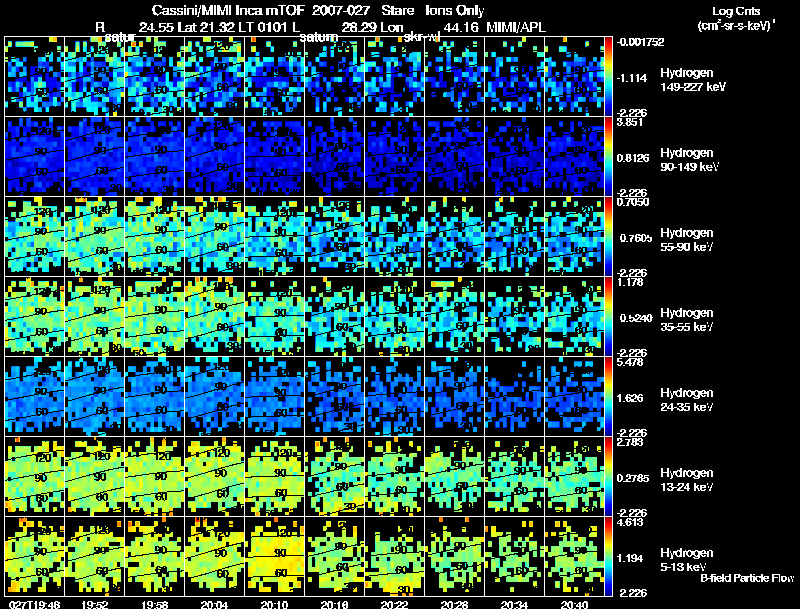Click the '20:04' time label
Image resolution: width=800 pixels, height=609 pixels.
pyautogui.click(x=214, y=605)
